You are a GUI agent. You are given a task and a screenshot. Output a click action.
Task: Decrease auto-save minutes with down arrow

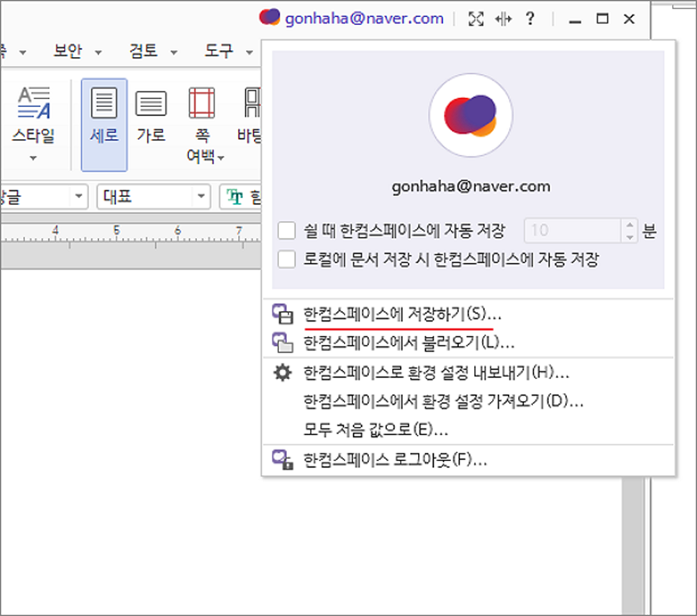pos(629,237)
